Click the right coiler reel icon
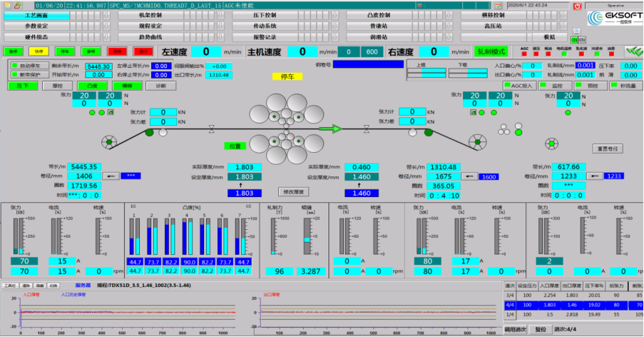Image resolution: width=644 pixels, height=337 pixels. coord(477,142)
